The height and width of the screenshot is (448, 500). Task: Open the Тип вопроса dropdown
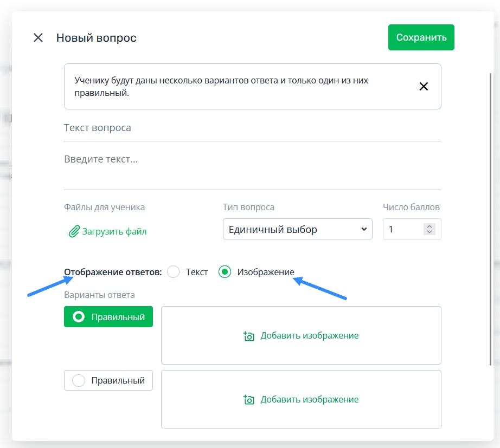(298, 229)
